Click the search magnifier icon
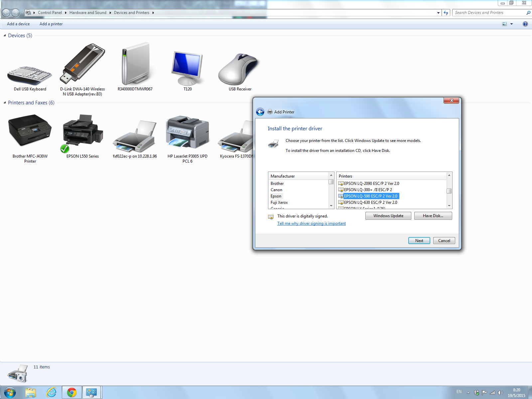 (528, 13)
